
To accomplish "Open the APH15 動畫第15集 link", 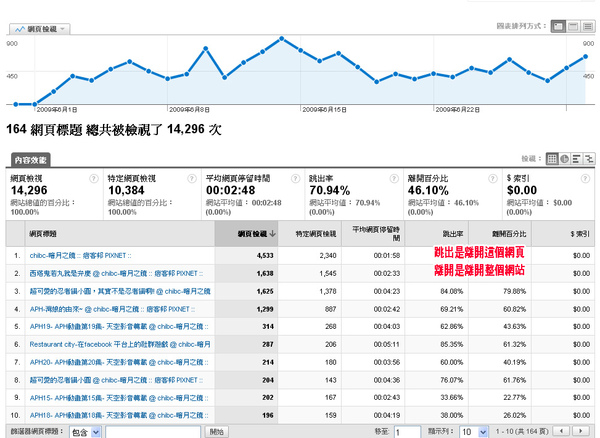I will [x=119, y=398].
